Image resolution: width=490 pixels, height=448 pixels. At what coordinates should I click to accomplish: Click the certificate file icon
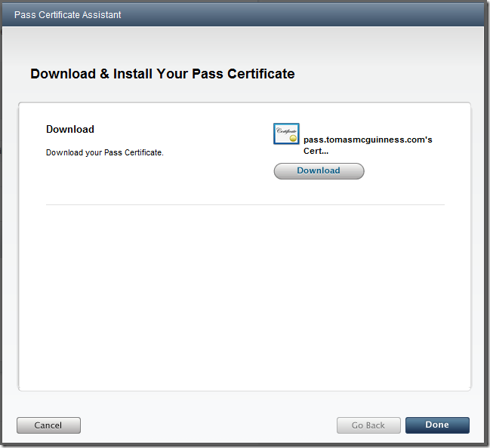point(286,133)
